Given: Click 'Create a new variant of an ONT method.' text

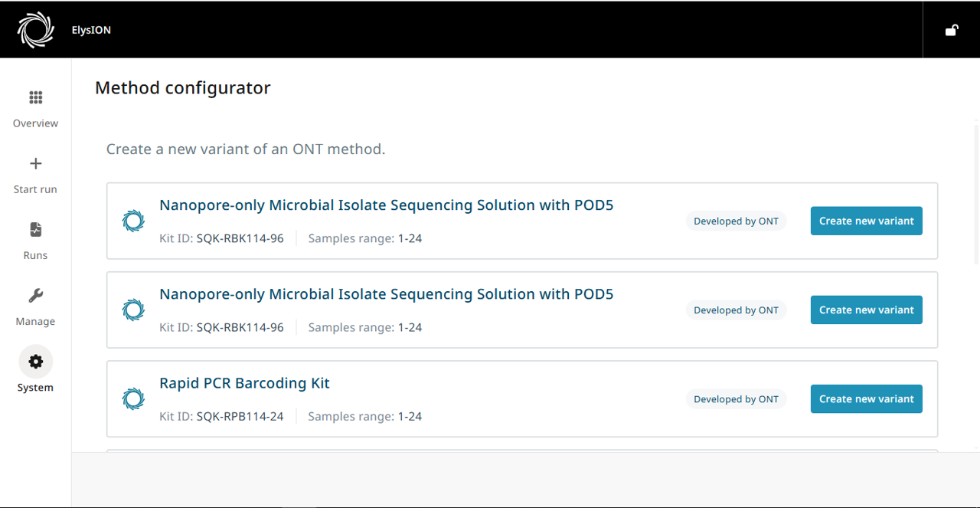Looking at the screenshot, I should pos(246,149).
